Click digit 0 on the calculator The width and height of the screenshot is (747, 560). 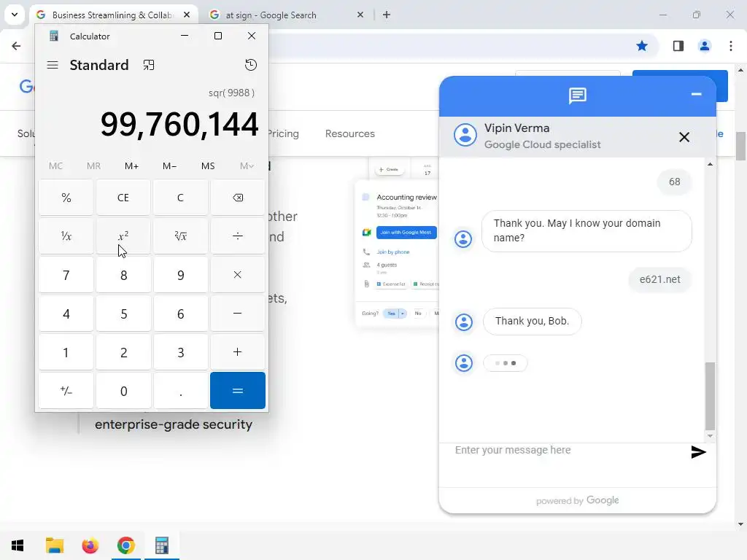pyautogui.click(x=123, y=391)
